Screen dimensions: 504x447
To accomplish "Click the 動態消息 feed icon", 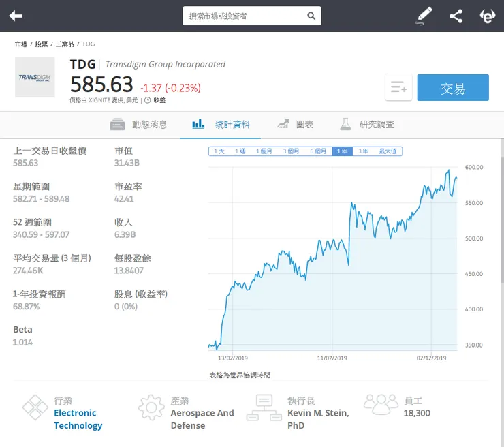I will click(117, 124).
